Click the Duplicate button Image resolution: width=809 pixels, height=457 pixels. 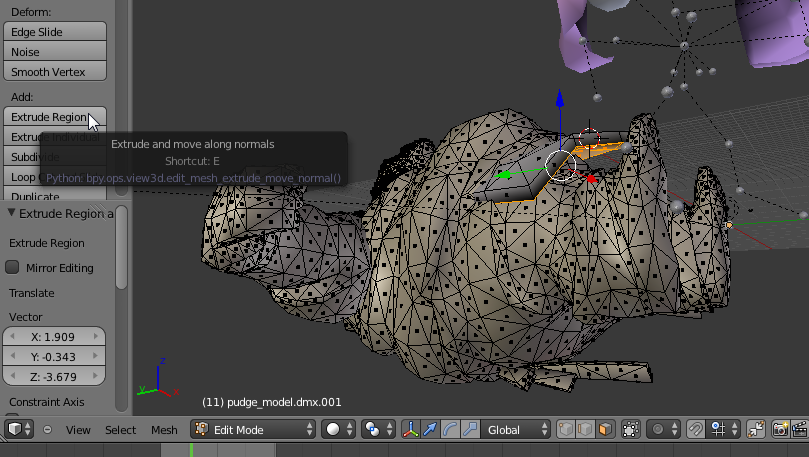point(55,195)
